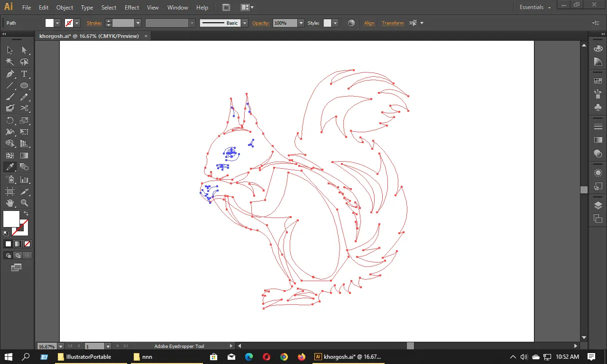This screenshot has height=364, width=607.
Task: Open the Effect menu
Action: pyautogui.click(x=132, y=8)
